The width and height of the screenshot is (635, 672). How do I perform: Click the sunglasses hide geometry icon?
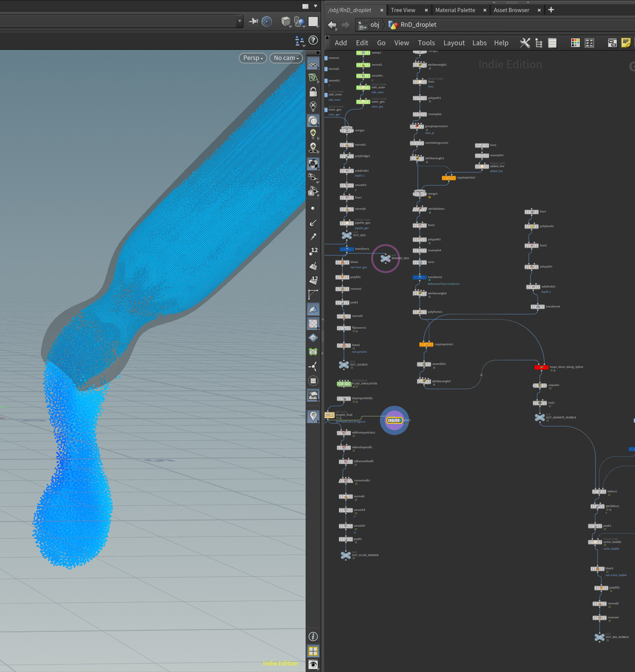[x=313, y=177]
